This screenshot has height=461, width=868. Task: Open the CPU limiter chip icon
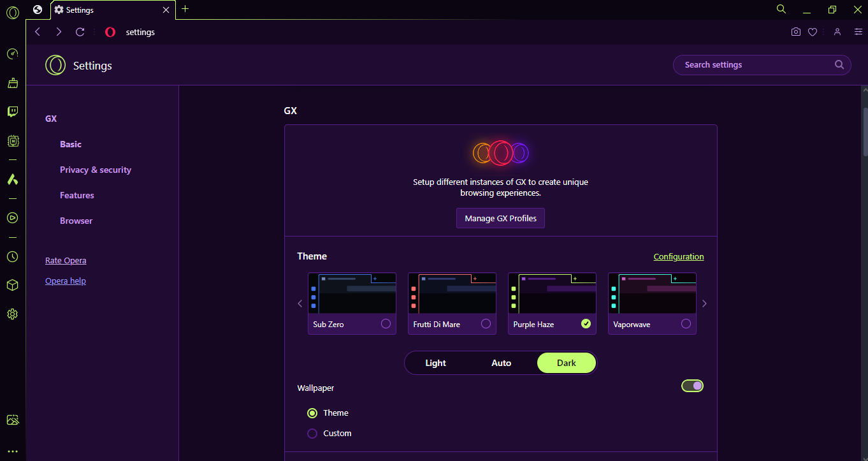(12, 141)
